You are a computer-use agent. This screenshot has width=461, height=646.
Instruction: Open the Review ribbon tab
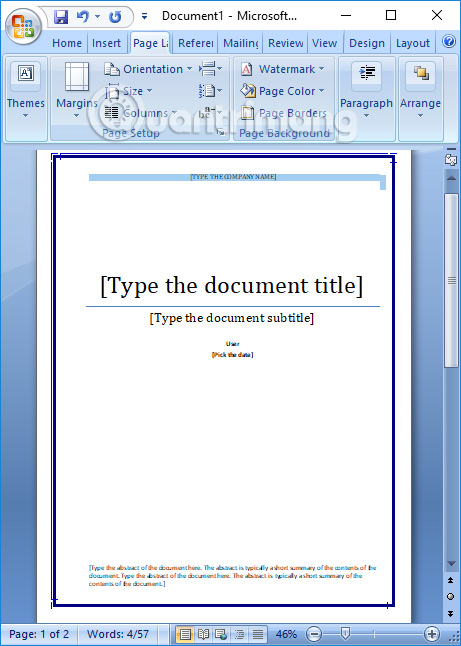coord(285,43)
